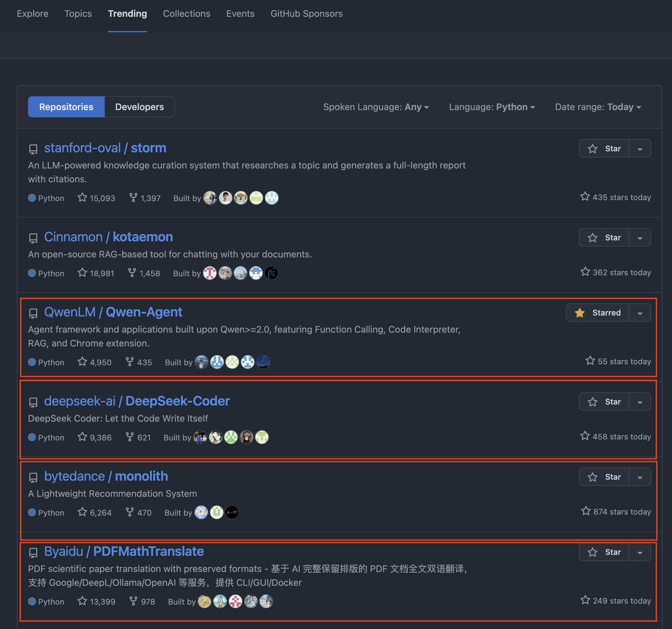
Task: View stargazers 9,386 for DeepSeek-Coder
Action: pos(95,437)
